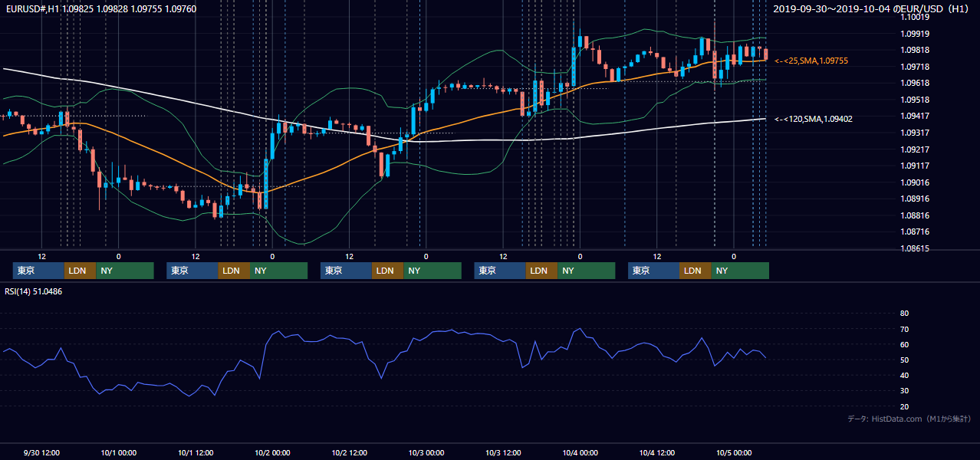980x460 pixels.
Task: Select the 2019-09-30～2019-10-04 date range caption
Action: (x=873, y=8)
